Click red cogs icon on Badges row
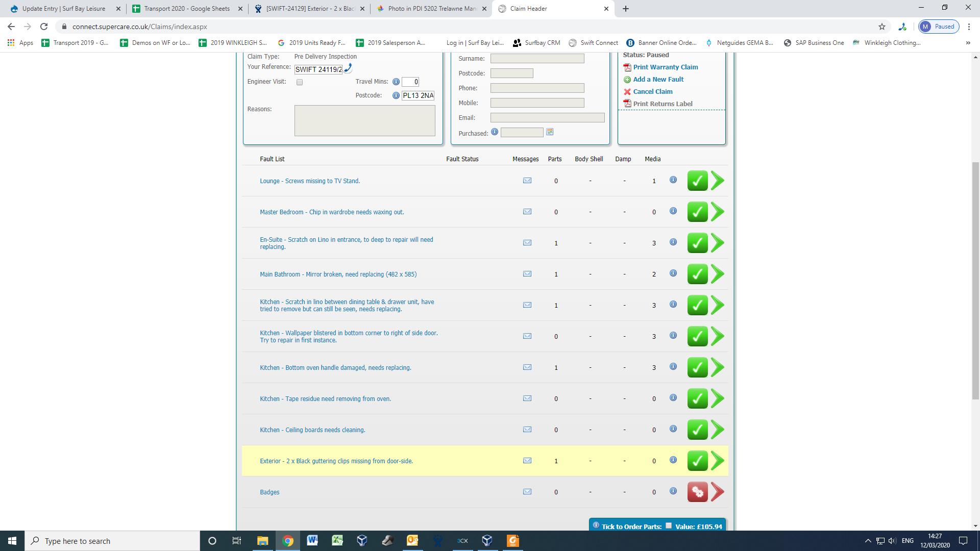This screenshot has width=980, height=551. click(697, 492)
